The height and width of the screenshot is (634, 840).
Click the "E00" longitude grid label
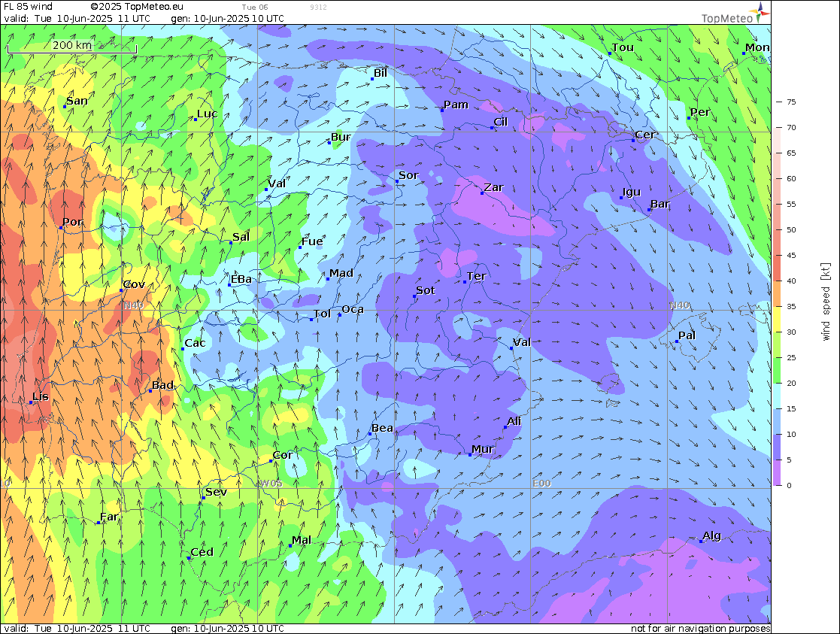[x=541, y=484]
